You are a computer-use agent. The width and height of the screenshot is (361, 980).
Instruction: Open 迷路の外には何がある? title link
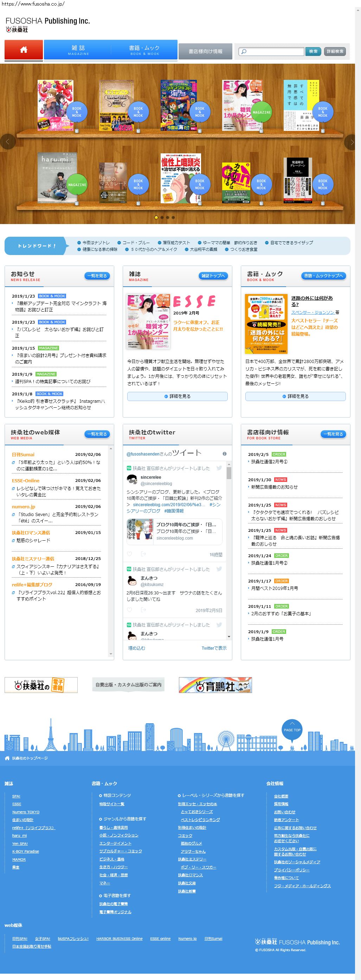tap(312, 301)
